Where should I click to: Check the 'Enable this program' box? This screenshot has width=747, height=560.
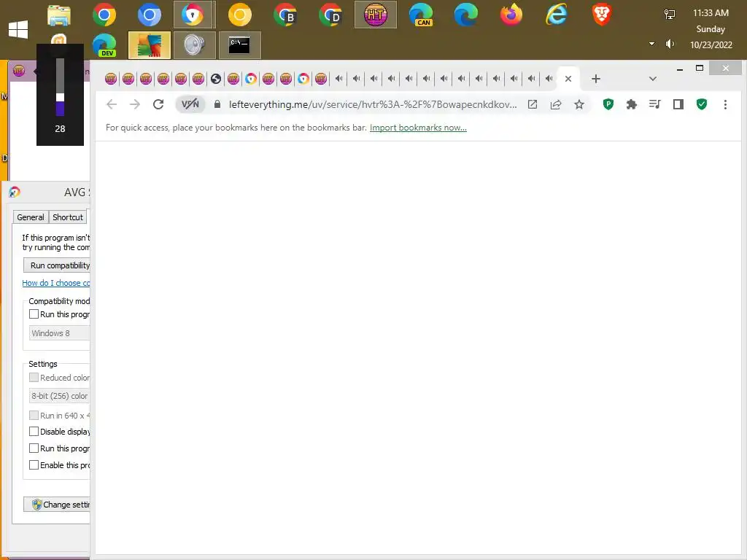pyautogui.click(x=34, y=464)
